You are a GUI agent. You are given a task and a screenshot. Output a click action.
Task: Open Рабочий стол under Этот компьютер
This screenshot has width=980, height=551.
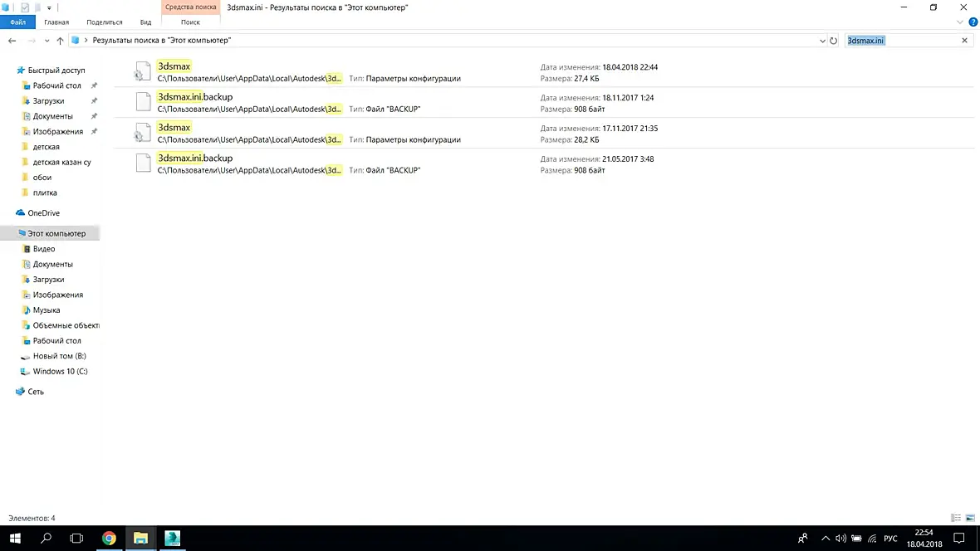[x=56, y=340]
